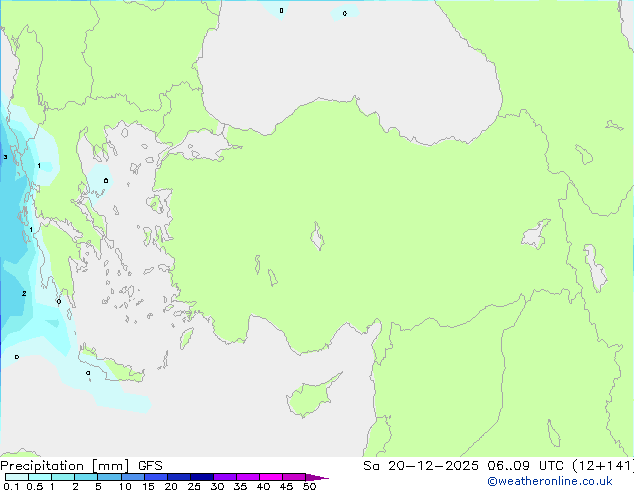
Task: Click the legend label '50'
Action: 309,486
